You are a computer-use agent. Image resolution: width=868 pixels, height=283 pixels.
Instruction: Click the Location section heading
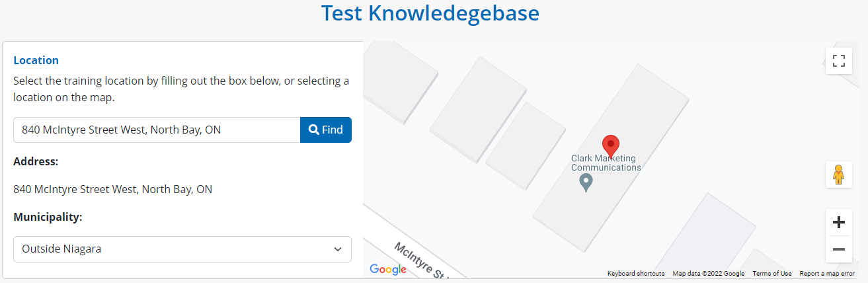click(x=36, y=60)
